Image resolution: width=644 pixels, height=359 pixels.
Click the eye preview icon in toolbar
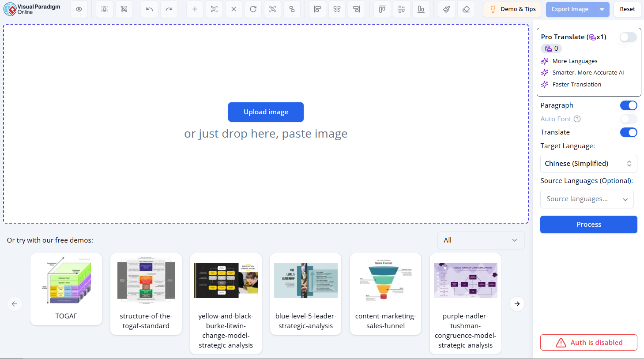pos(79,9)
